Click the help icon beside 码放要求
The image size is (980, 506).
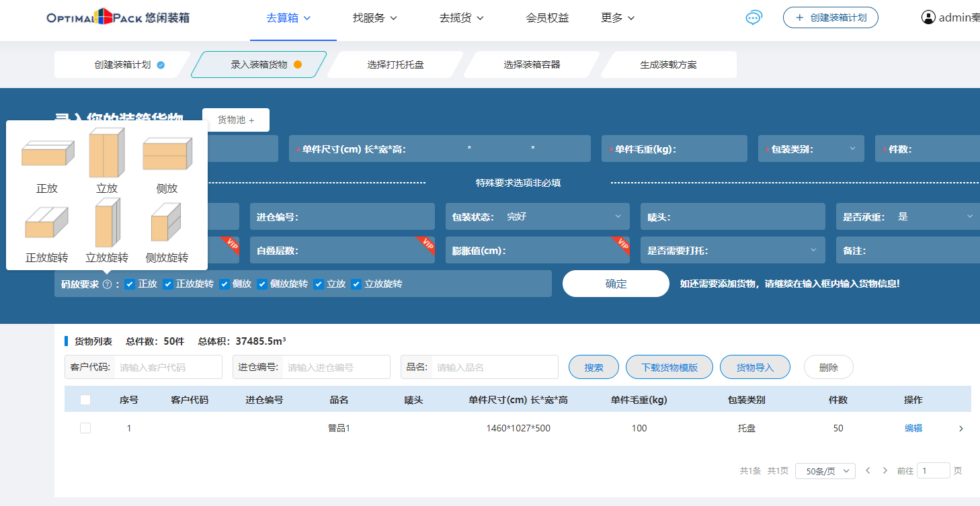(x=107, y=284)
